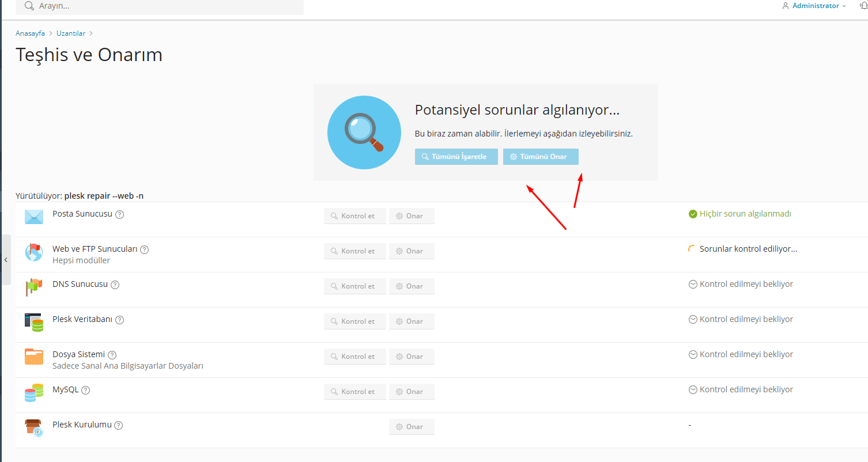Click the DNS Sunucusu flags icon
The height and width of the screenshot is (462, 868).
click(x=34, y=287)
